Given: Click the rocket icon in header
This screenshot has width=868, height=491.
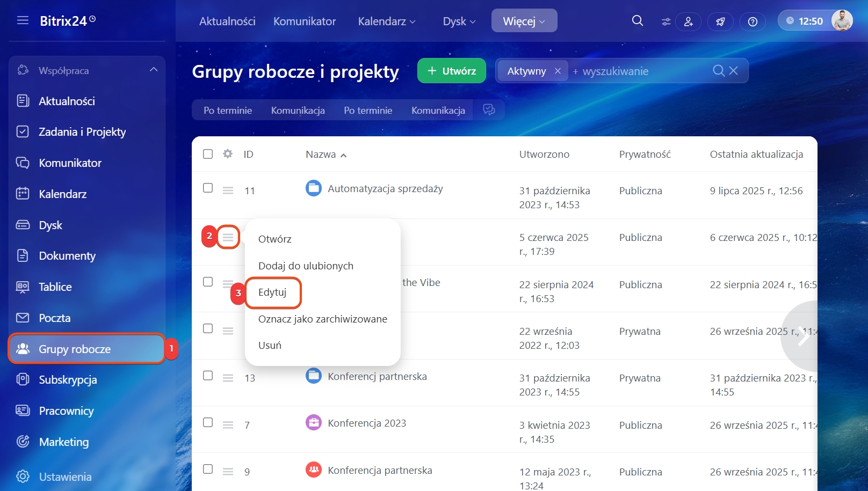Looking at the screenshot, I should 720,21.
